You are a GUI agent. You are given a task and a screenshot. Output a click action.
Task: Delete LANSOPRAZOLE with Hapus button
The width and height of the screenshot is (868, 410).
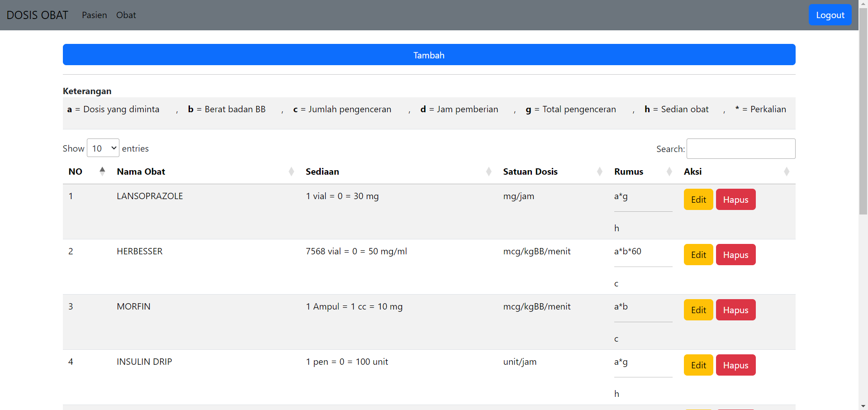click(x=735, y=200)
